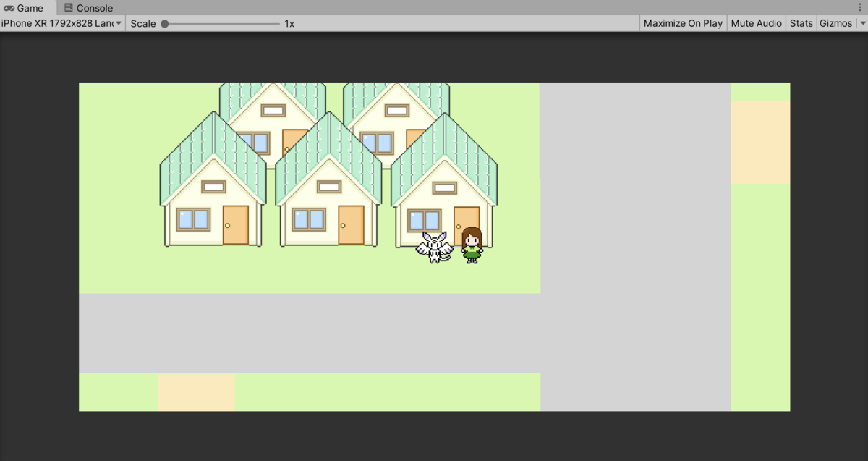Screen dimensions: 868x461
Task: Click the Console tab's list icon
Action: click(68, 8)
